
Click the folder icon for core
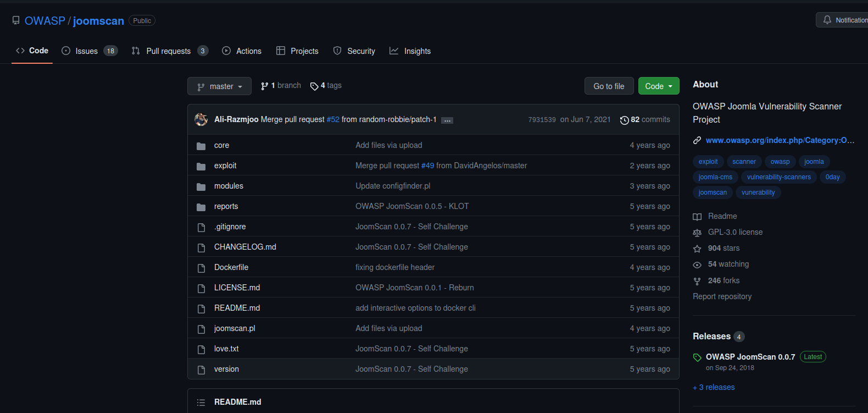click(x=201, y=146)
